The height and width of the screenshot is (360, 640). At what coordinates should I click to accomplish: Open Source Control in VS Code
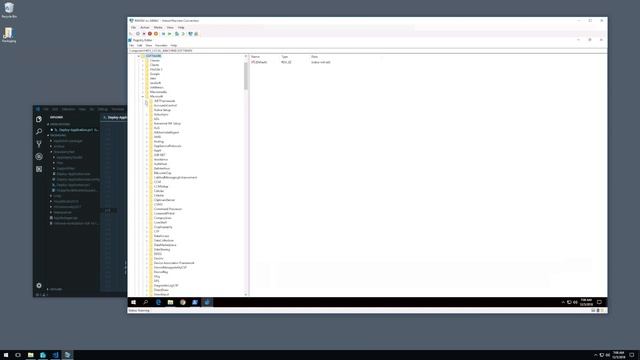39,144
